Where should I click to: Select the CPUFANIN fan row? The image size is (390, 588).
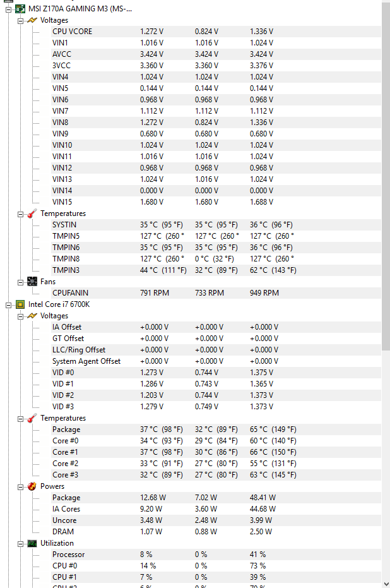point(216,293)
